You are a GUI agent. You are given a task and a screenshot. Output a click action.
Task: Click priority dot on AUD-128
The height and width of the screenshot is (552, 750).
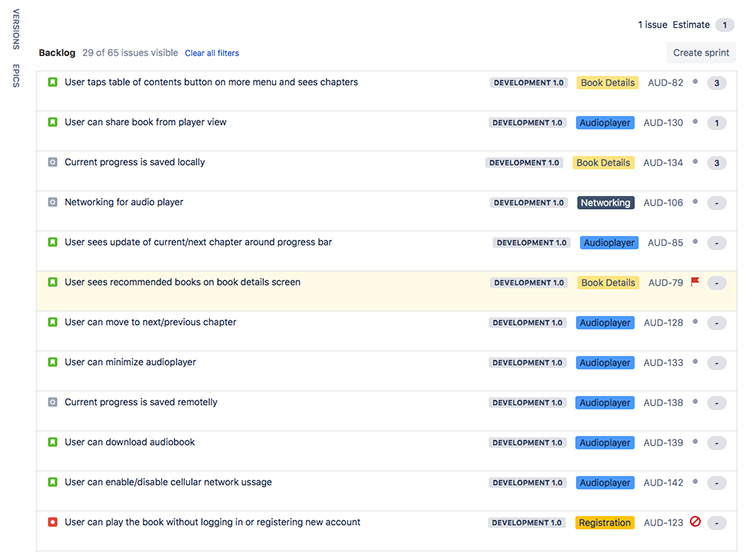click(x=695, y=322)
